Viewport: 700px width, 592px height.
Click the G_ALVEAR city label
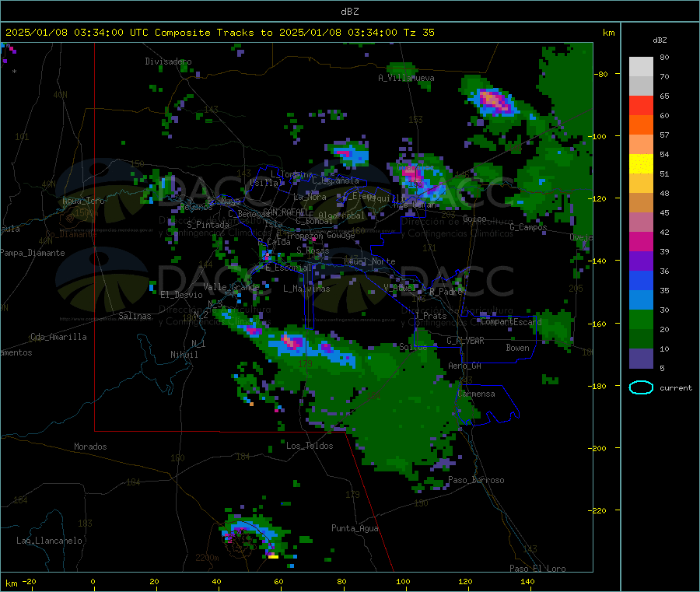(465, 341)
